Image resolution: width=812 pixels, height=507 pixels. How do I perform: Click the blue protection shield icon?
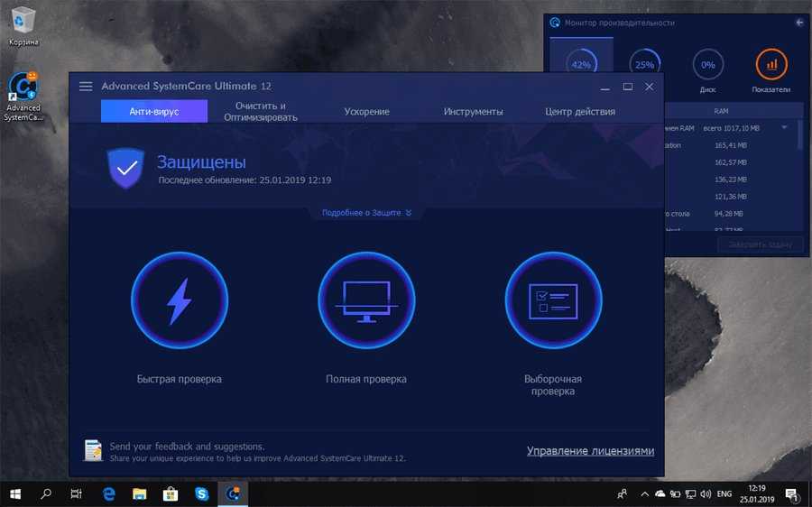coord(125,169)
